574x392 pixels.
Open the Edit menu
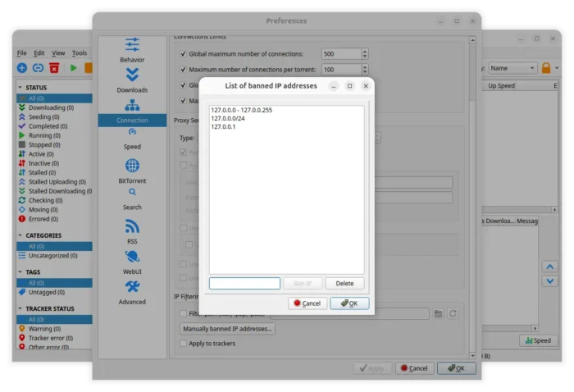(x=39, y=53)
